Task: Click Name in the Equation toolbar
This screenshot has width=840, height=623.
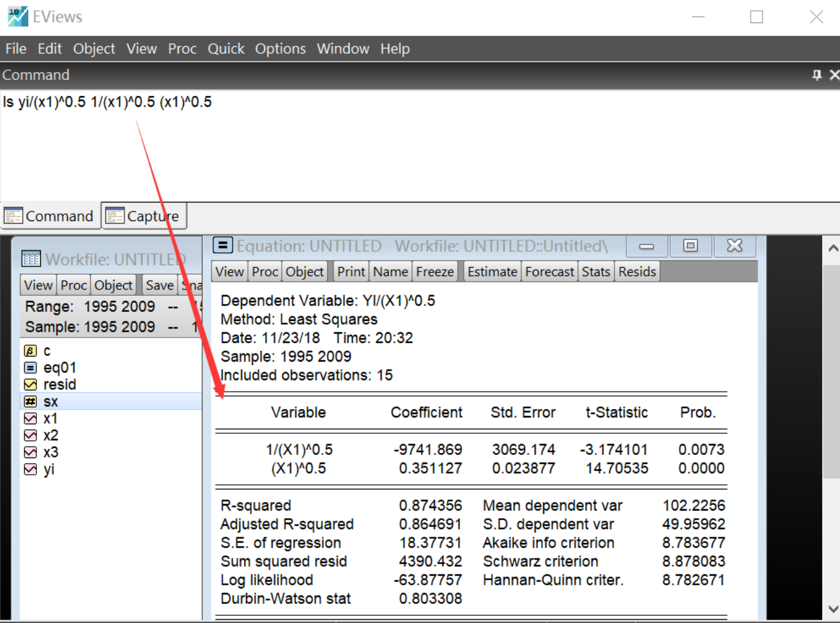Action: click(x=391, y=272)
